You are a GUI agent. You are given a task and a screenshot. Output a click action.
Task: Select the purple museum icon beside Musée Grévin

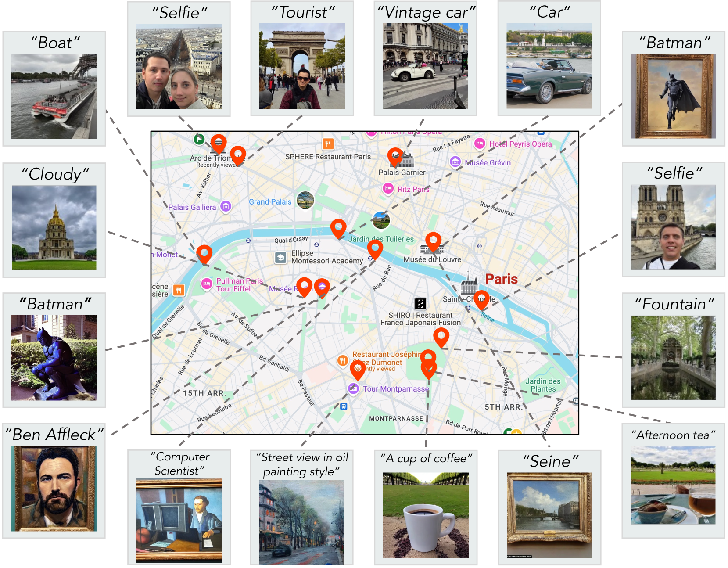click(455, 162)
